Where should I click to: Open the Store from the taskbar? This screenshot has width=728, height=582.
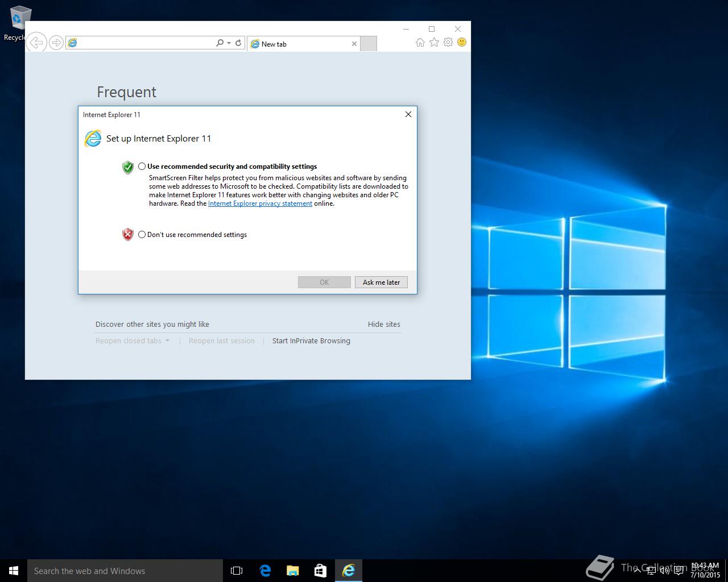pos(320,571)
